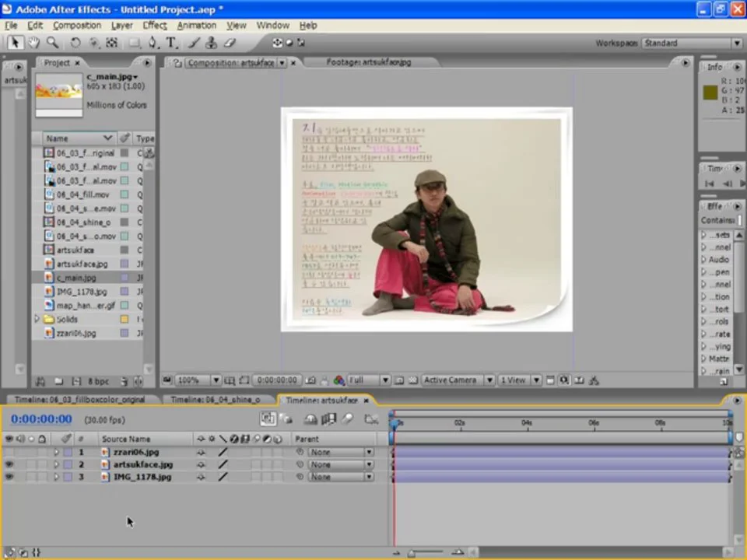Enable motion blur button in timeline
The width and height of the screenshot is (747, 560).
coord(348,418)
